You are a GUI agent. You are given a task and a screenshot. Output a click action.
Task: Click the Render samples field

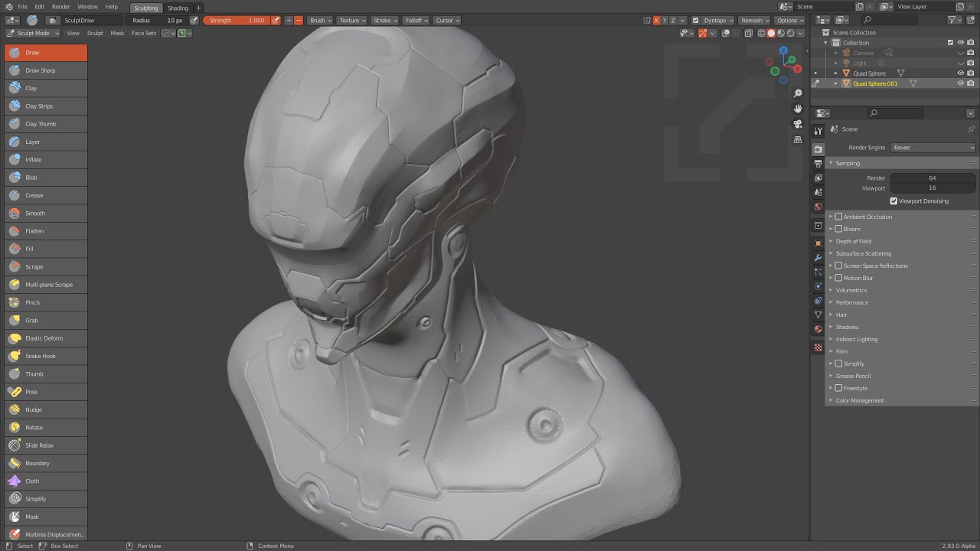pyautogui.click(x=933, y=178)
